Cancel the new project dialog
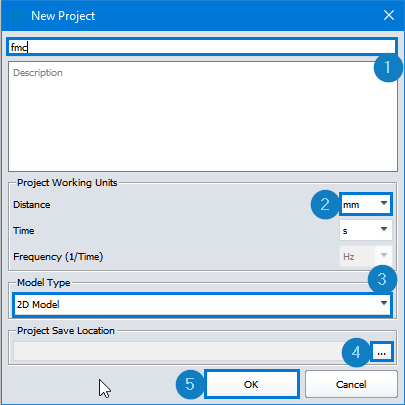The width and height of the screenshot is (405, 405). pyautogui.click(x=351, y=384)
